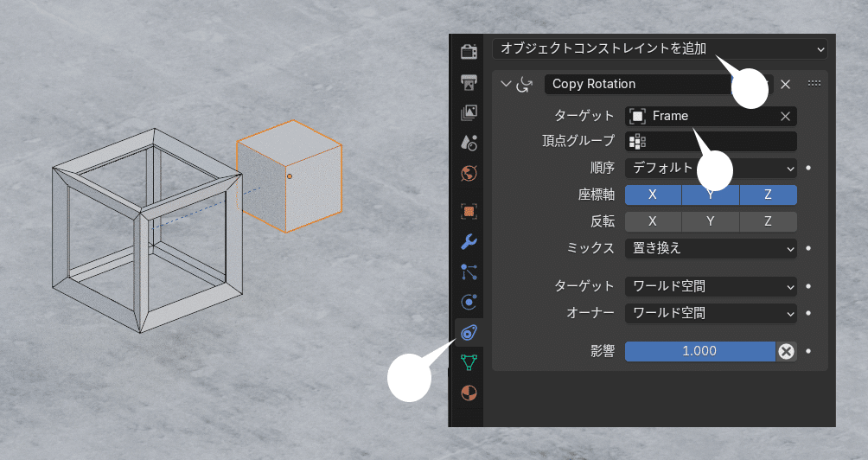Open the Output properties tab
This screenshot has height=460, width=868.
point(469,82)
